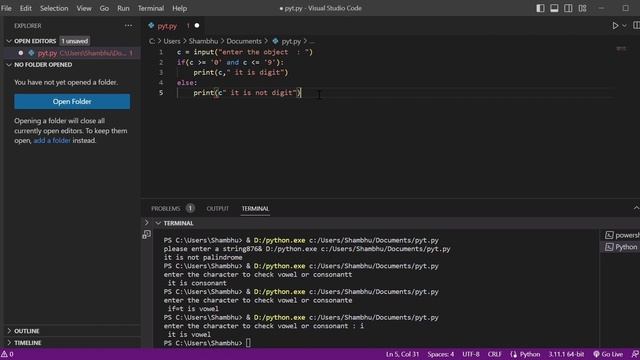Expand arrow left of TERMINAL header
This screenshot has width=640, height=360.
pyautogui.click(x=147, y=223)
